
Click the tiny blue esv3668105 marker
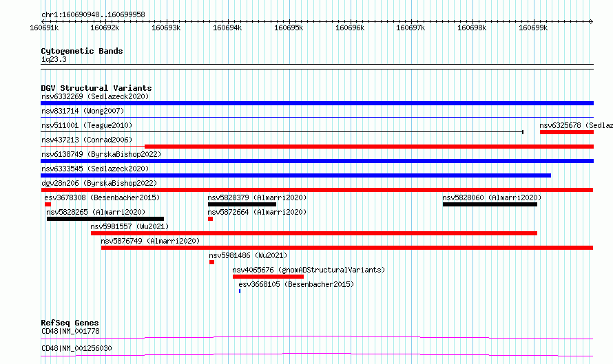click(240, 291)
